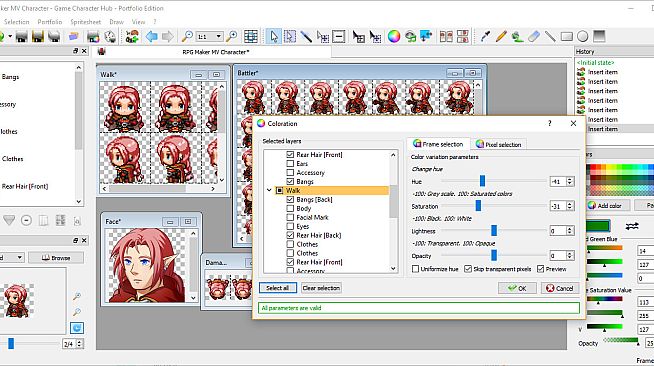Click the undo blue left arrow icon

click(x=151, y=37)
